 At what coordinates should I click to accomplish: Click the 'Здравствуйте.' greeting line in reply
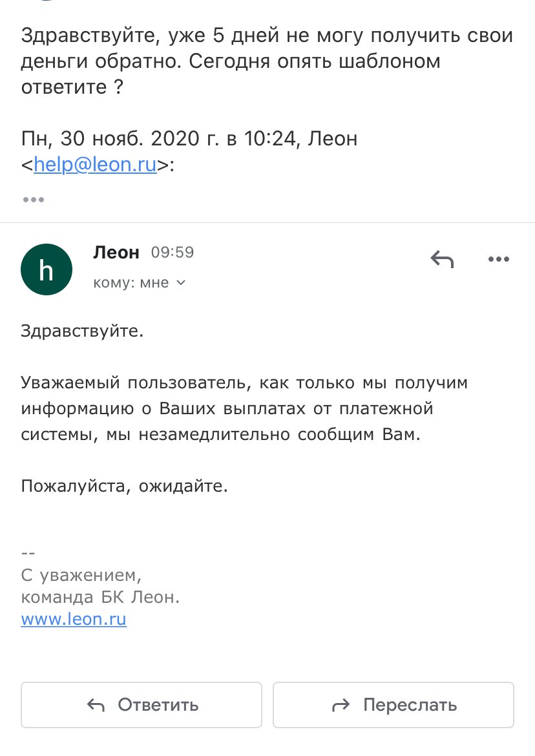point(81,331)
